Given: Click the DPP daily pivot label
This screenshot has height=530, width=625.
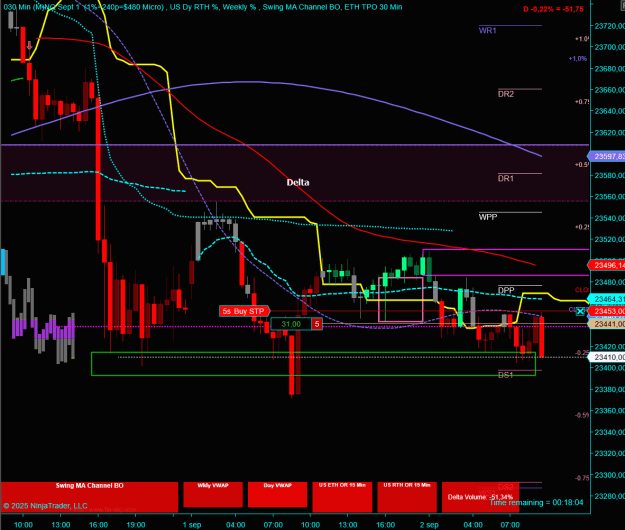Looking at the screenshot, I should pos(506,290).
